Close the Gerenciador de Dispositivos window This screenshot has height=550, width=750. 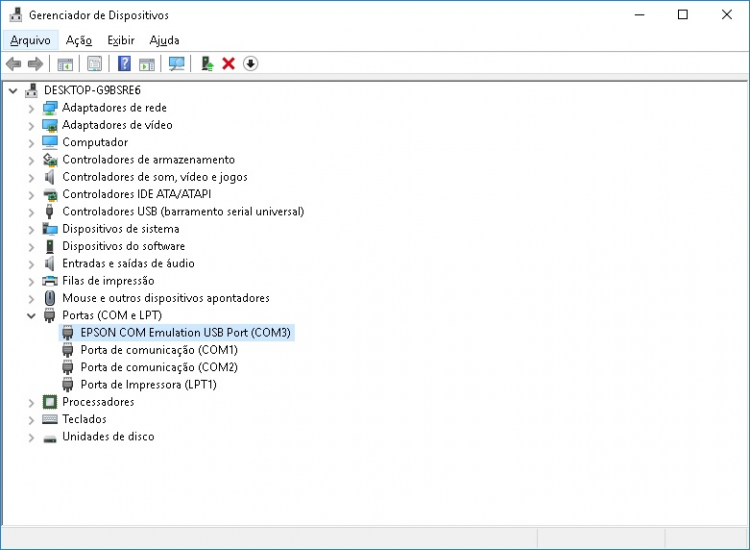tap(727, 15)
